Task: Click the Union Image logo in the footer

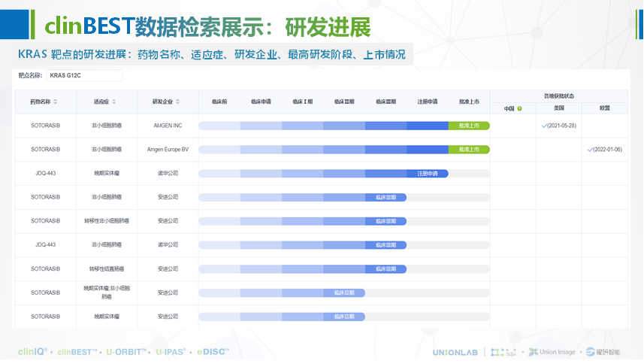Action: [552, 352]
